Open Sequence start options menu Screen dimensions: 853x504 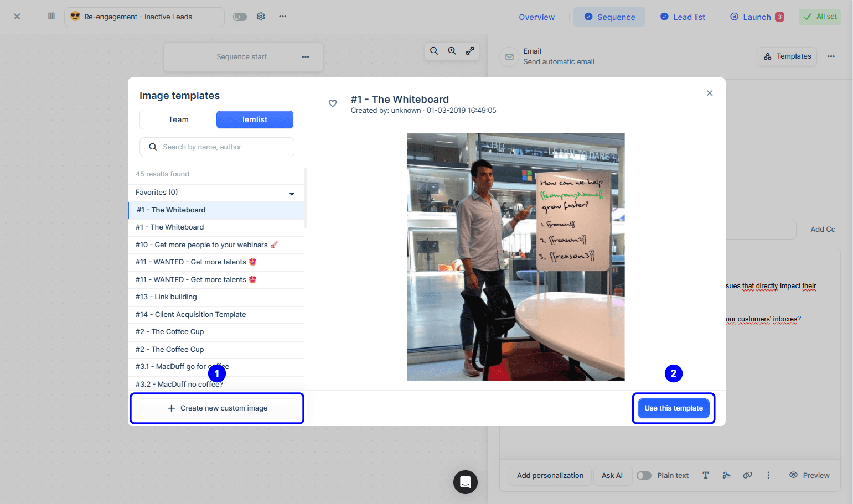(x=306, y=57)
